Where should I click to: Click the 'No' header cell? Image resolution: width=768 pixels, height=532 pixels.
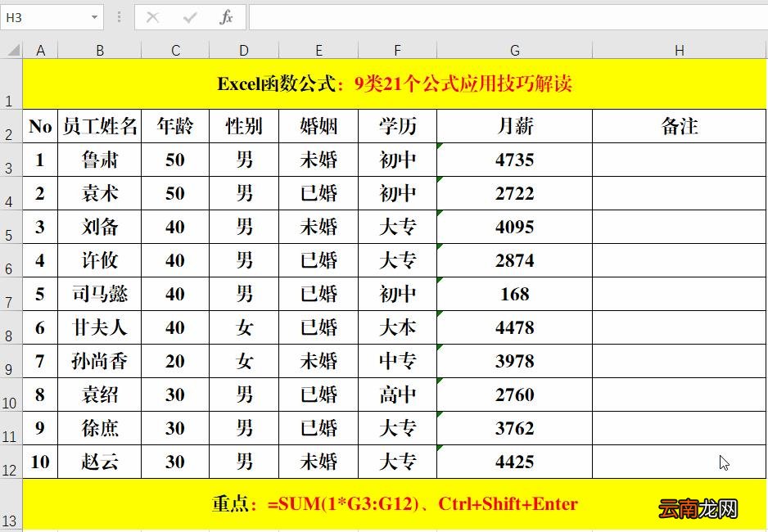tap(41, 126)
